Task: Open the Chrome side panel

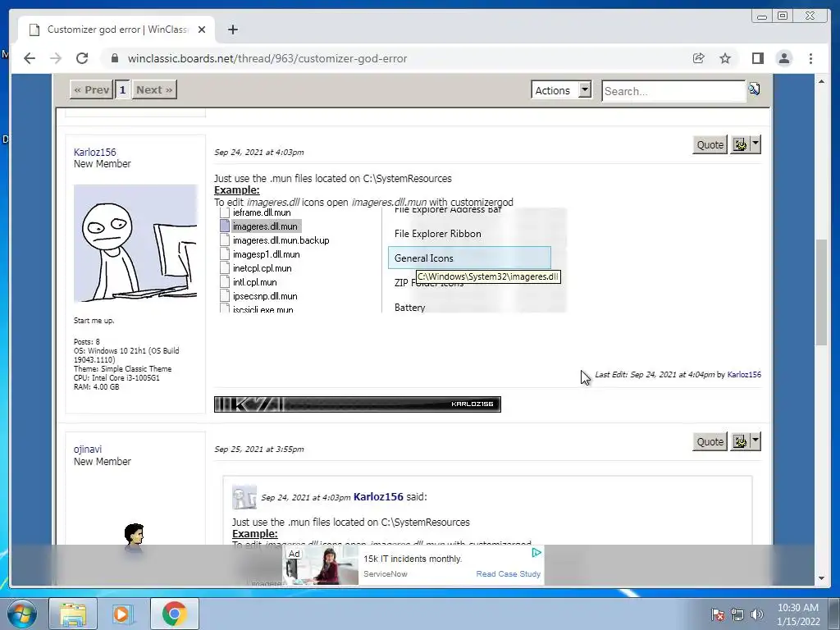Action: coord(757,58)
